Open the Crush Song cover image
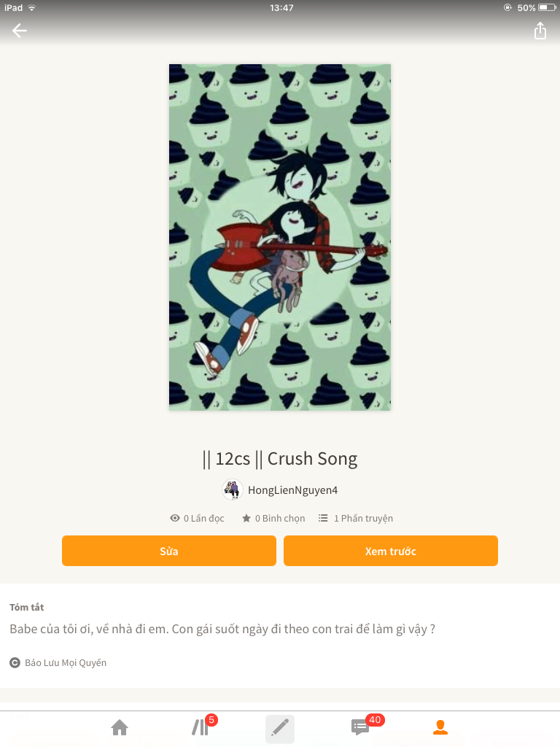Screen dimensions: 560x747 pos(280,237)
